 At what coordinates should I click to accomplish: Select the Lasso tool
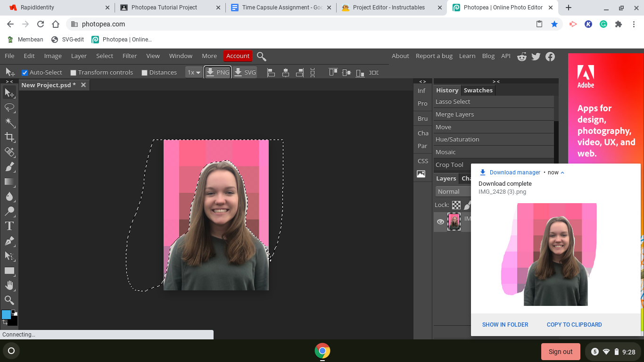click(x=9, y=107)
